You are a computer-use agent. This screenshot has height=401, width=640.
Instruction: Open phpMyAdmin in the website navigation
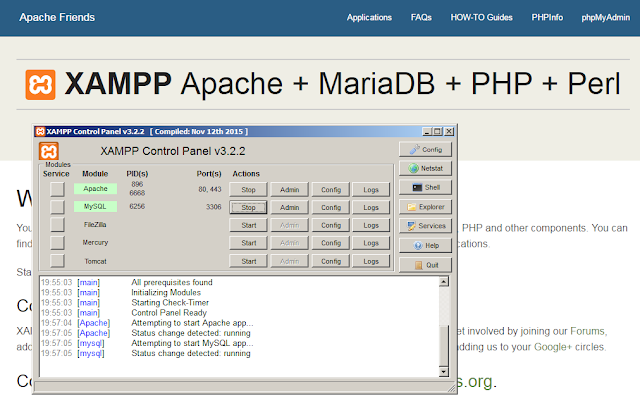pos(606,18)
